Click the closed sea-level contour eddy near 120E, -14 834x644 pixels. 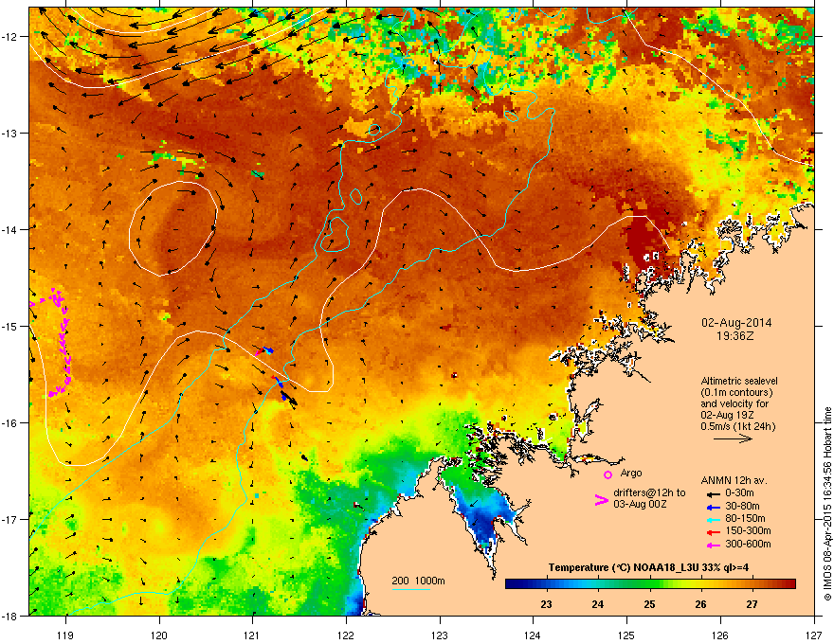(x=173, y=228)
